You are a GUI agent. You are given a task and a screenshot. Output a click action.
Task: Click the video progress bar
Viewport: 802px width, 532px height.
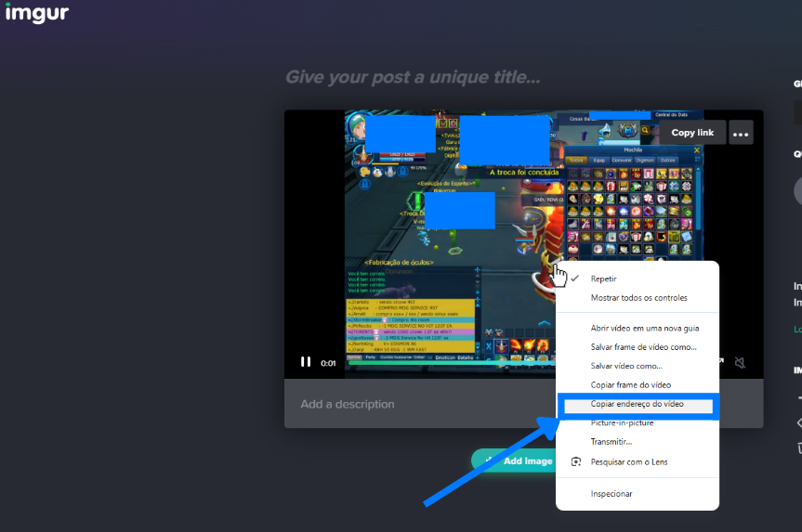point(453,363)
